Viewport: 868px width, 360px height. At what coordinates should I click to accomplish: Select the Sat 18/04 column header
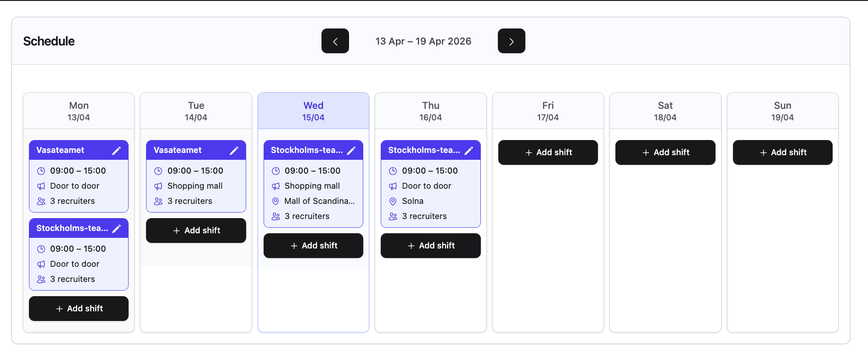click(x=665, y=111)
